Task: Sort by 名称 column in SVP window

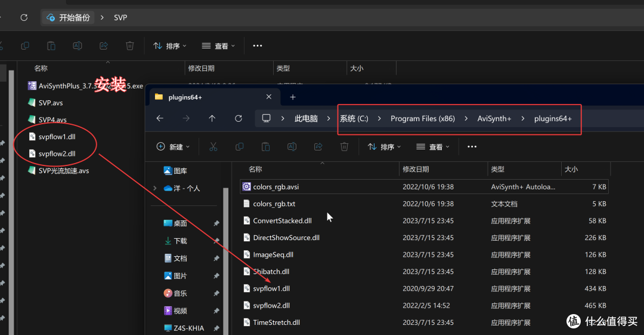Action: click(x=41, y=68)
